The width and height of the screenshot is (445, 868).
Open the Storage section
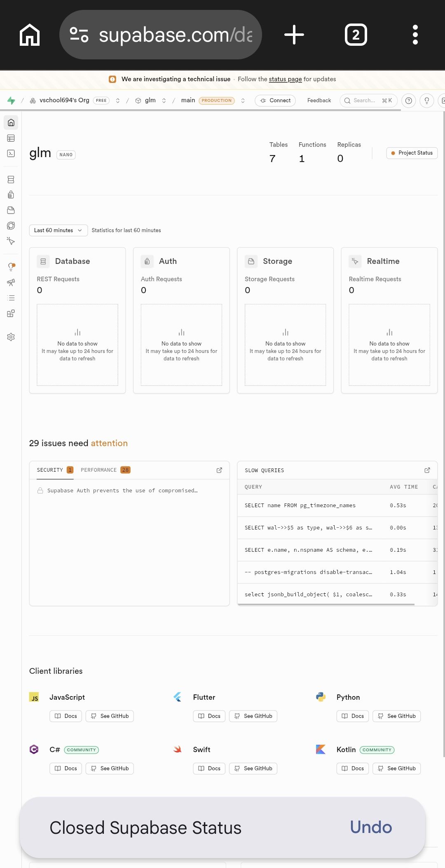(x=11, y=210)
